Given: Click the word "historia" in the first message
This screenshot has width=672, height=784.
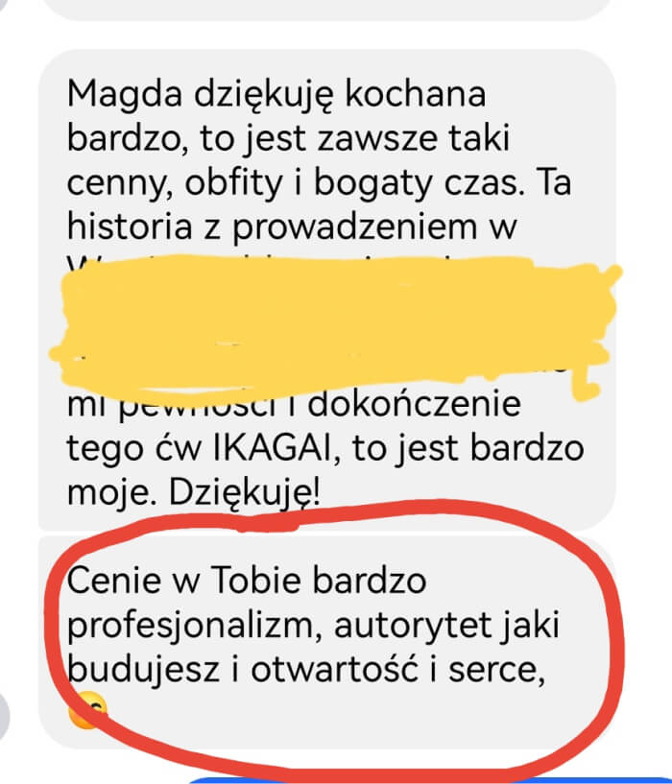Looking at the screenshot, I should coord(130,226).
